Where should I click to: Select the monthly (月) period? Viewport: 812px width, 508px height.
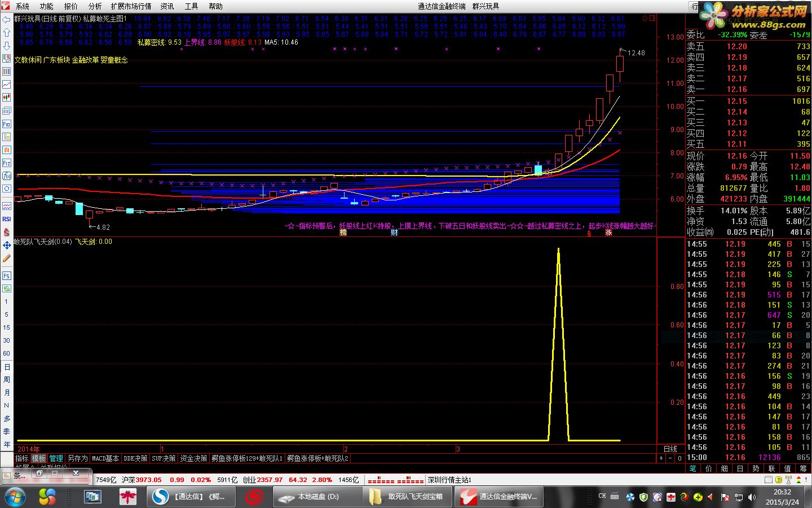click(7, 392)
